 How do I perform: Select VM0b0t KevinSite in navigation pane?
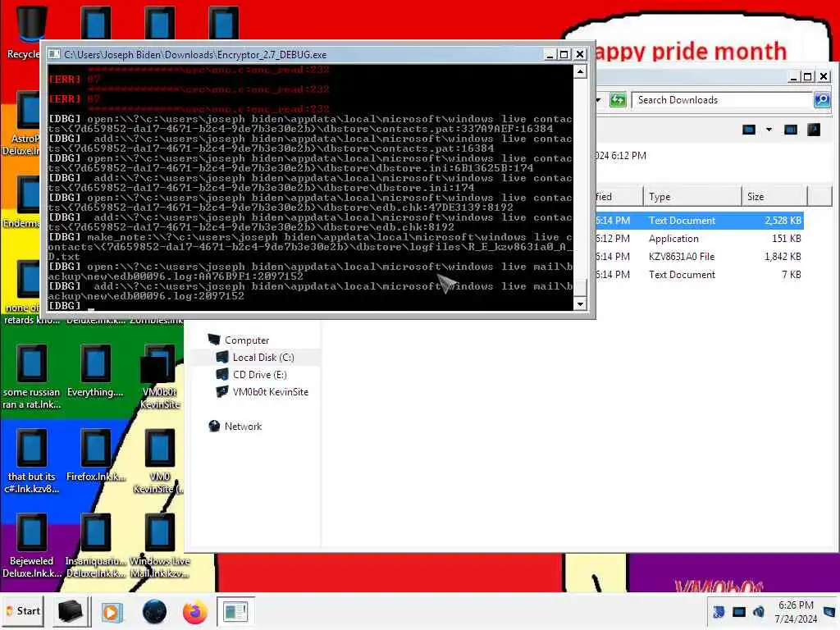pyautogui.click(x=262, y=391)
